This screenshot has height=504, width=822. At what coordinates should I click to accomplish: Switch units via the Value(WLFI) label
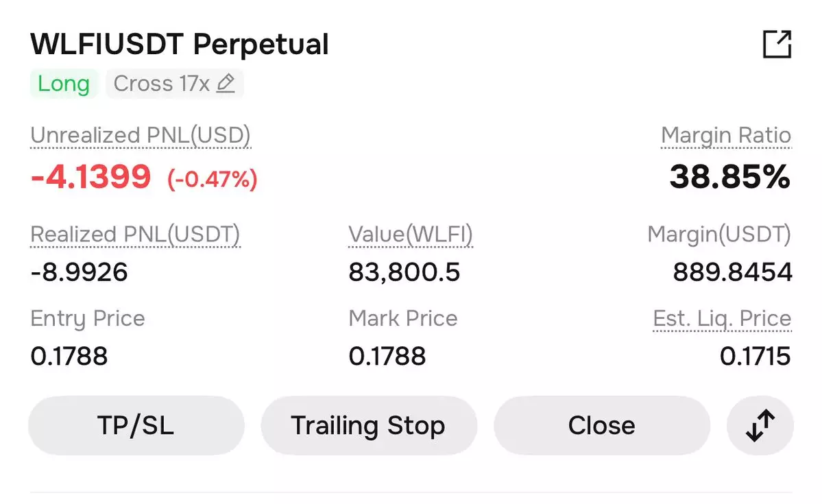[x=410, y=235]
